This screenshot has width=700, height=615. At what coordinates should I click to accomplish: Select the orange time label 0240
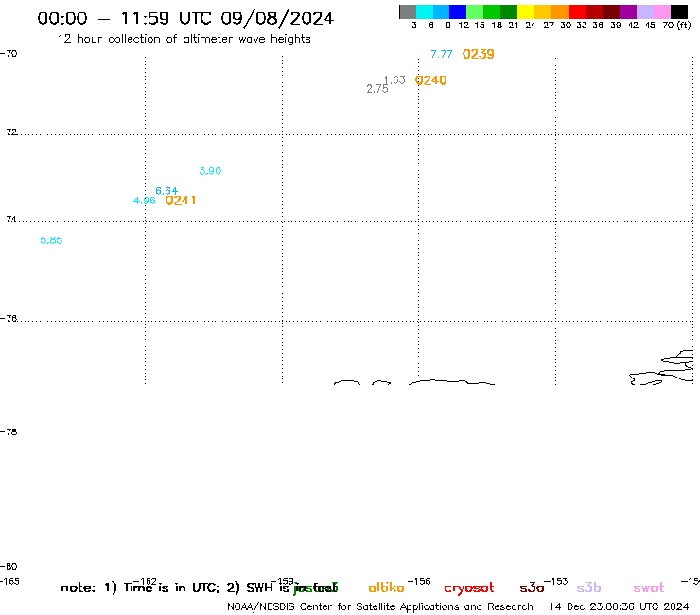coord(430,80)
